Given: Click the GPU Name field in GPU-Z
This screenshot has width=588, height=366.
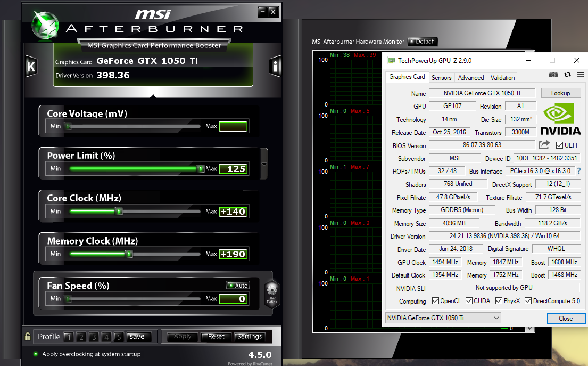Looking at the screenshot, I should [482, 93].
